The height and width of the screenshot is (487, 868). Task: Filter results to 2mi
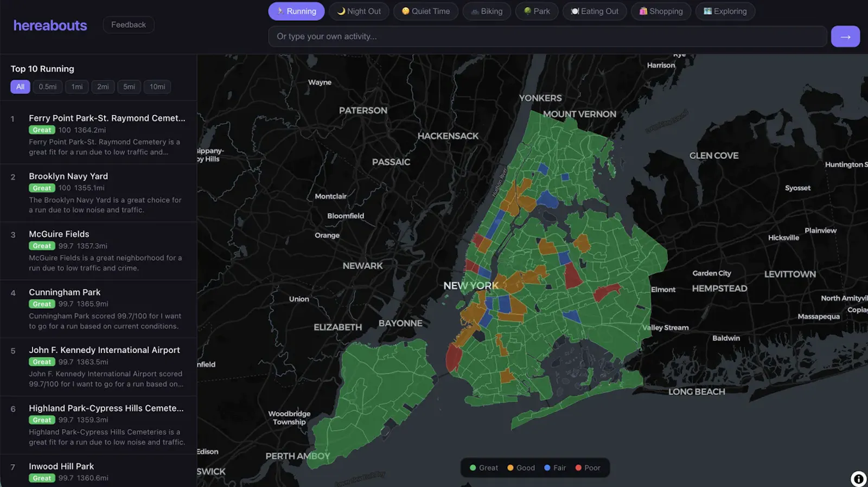(103, 87)
